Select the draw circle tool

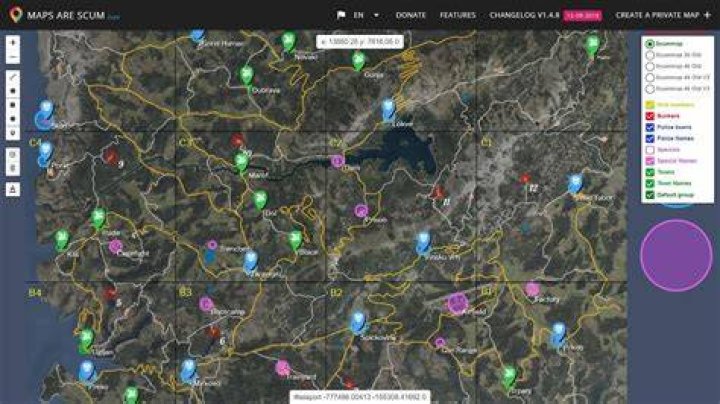coord(13,119)
